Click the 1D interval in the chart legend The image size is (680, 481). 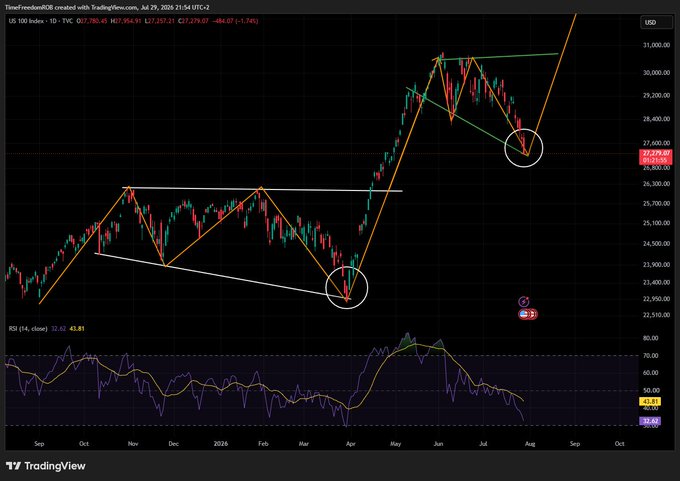52,21
